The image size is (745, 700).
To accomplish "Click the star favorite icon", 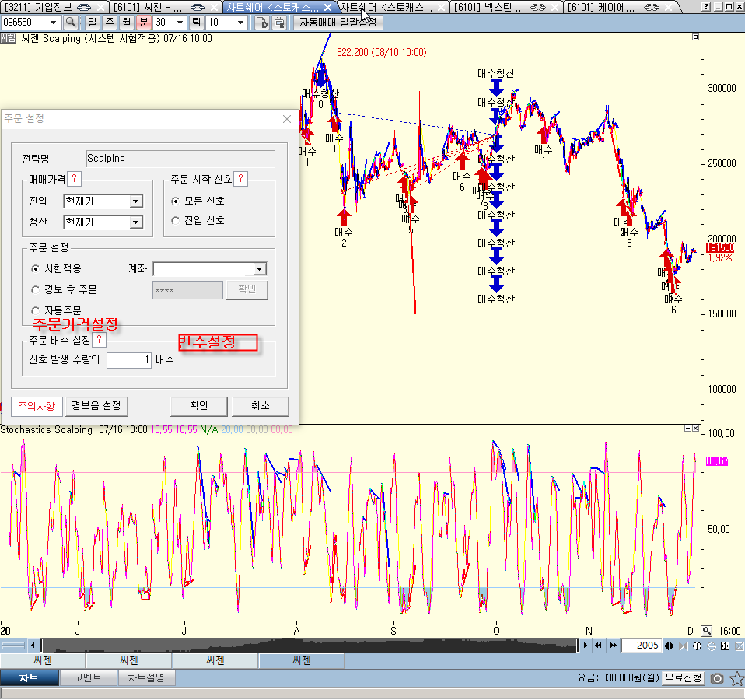I will (x=736, y=678).
